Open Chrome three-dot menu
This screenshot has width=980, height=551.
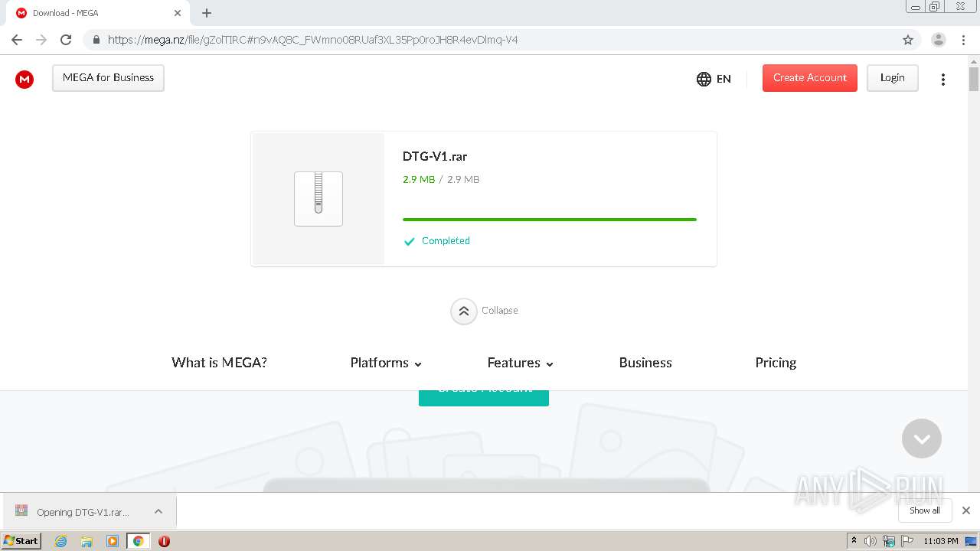pyautogui.click(x=963, y=40)
